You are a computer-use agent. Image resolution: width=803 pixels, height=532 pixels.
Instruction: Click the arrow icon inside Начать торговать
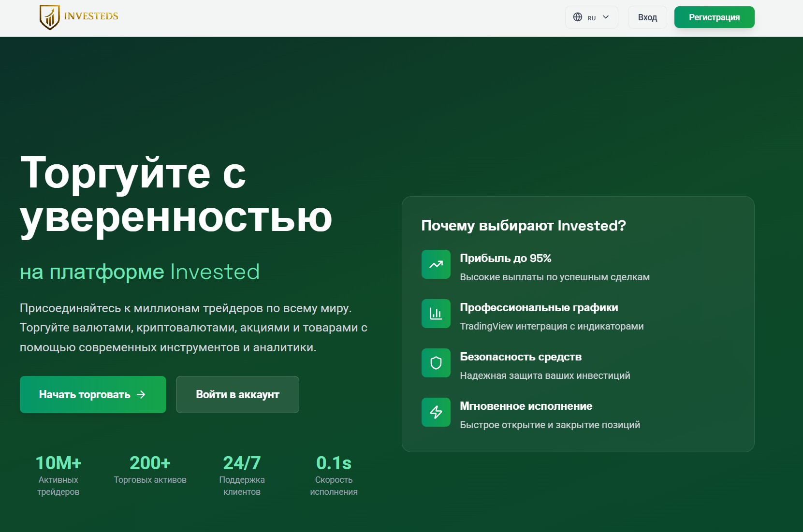click(141, 395)
